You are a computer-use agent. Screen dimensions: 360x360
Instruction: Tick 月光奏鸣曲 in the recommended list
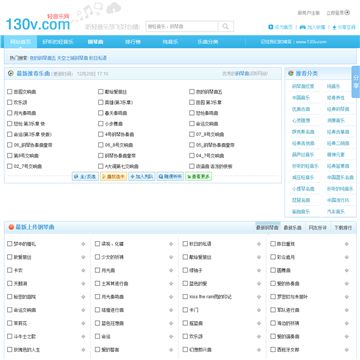click(x=10, y=113)
